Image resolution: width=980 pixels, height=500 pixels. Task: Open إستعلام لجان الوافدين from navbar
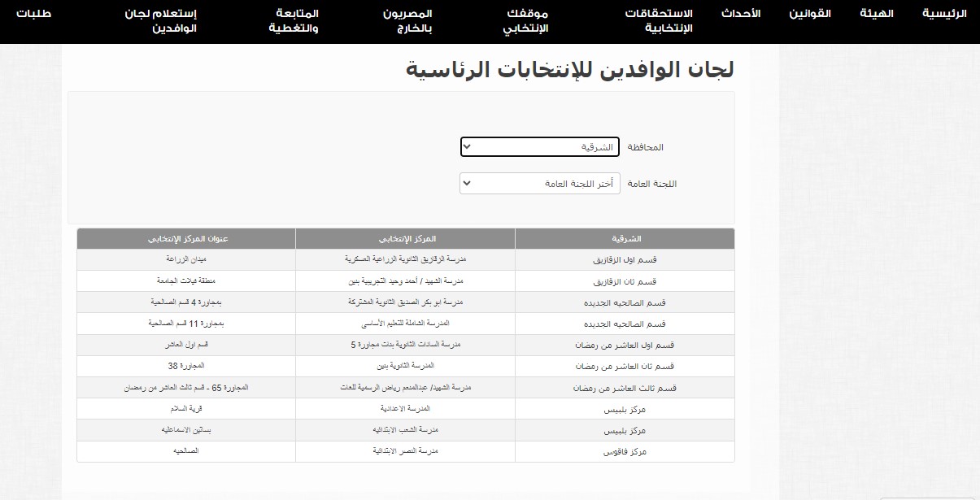coord(162,21)
